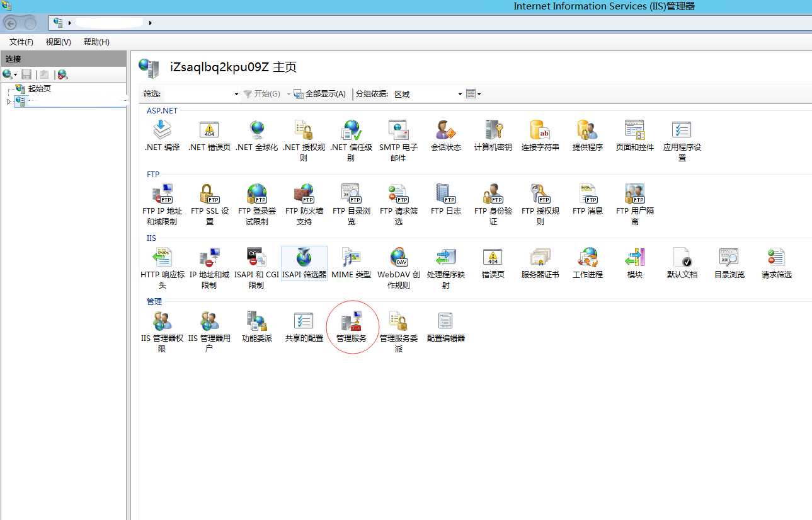Open the 模块 feature
The image size is (812, 520).
(x=635, y=263)
